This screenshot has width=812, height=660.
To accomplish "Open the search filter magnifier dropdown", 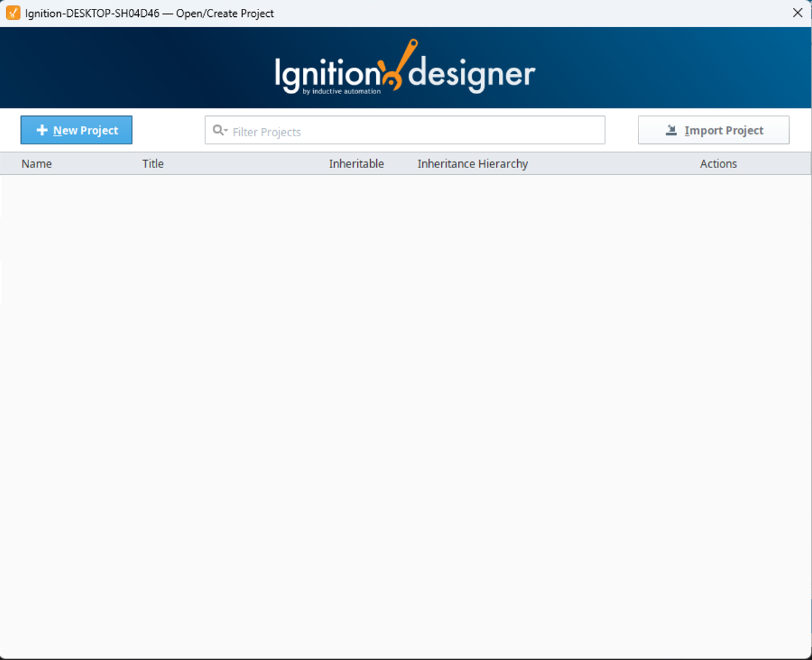I will click(x=220, y=130).
